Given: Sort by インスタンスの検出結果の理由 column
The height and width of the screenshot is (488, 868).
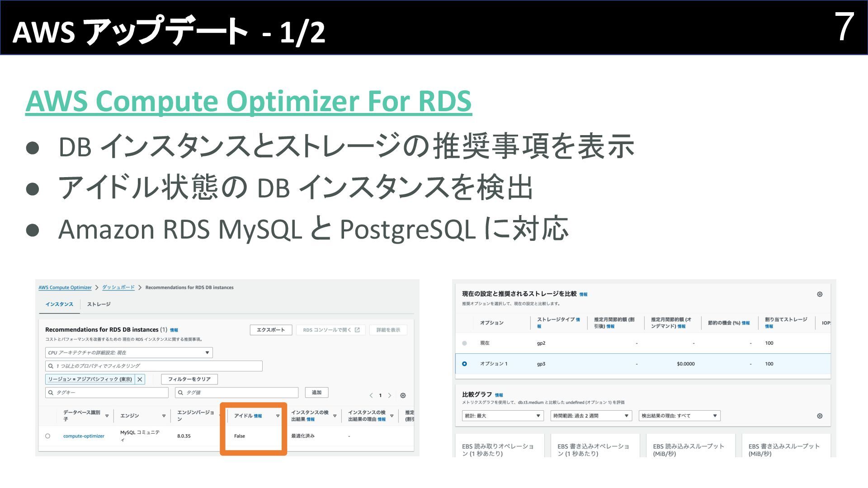Looking at the screenshot, I should (392, 416).
